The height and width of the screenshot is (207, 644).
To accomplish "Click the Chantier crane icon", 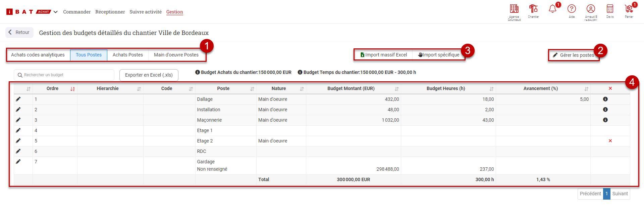I will 533,9.
